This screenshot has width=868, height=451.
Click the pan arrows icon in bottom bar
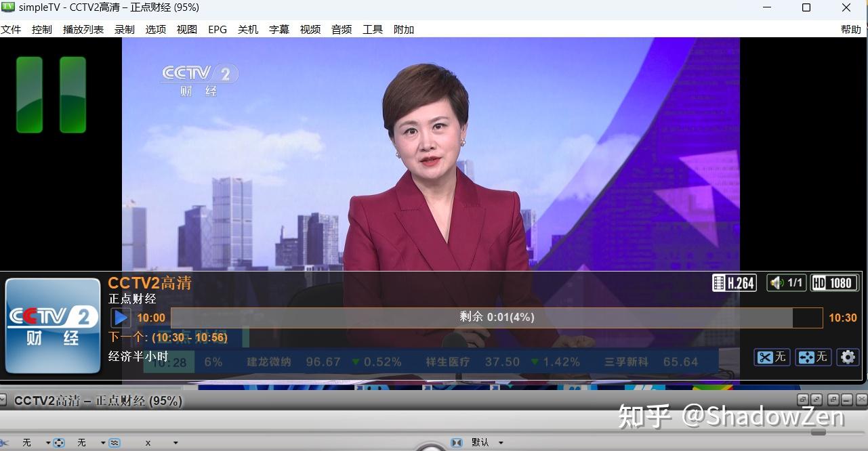tap(59, 443)
